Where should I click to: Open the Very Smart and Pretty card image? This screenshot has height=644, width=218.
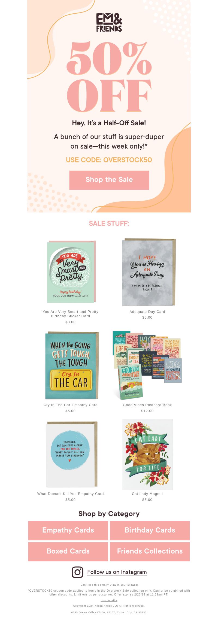pyautogui.click(x=72, y=271)
